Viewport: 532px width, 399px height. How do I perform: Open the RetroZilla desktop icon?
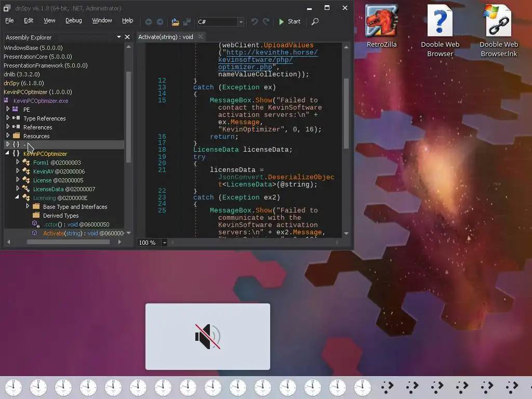coord(381,26)
